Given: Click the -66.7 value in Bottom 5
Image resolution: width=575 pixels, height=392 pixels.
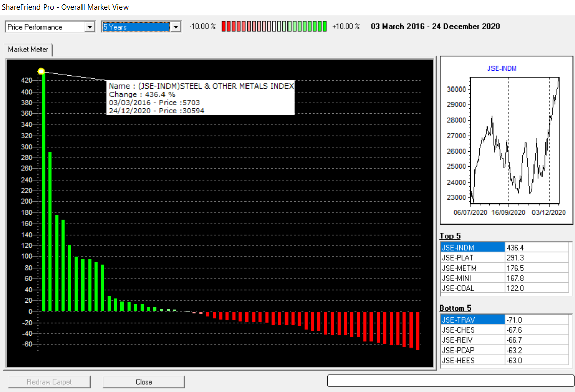Looking at the screenshot, I should tap(537, 340).
